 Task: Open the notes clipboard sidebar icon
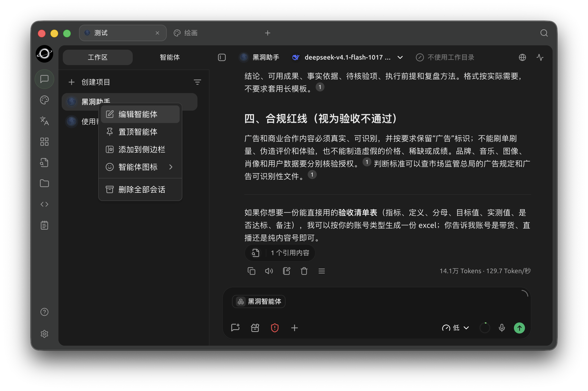(44, 225)
